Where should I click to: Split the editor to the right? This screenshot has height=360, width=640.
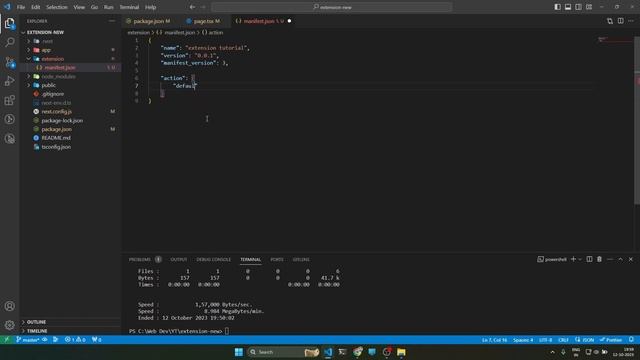click(620, 21)
